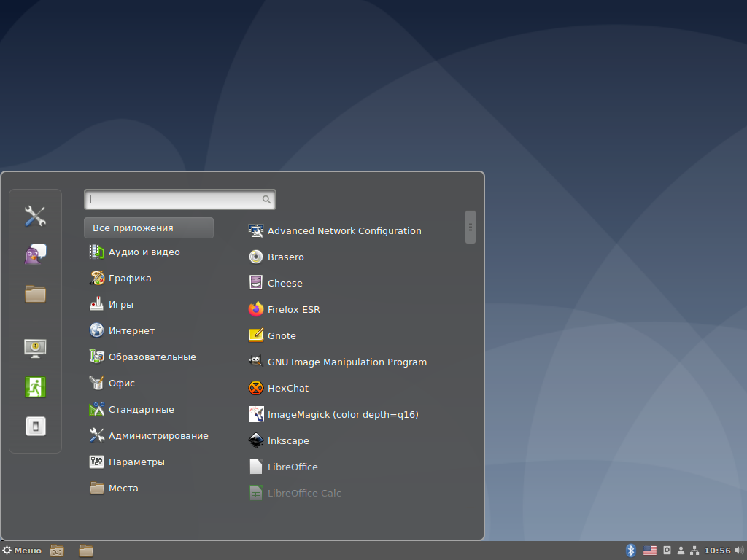Click the Brasero disc icon

pos(256,257)
